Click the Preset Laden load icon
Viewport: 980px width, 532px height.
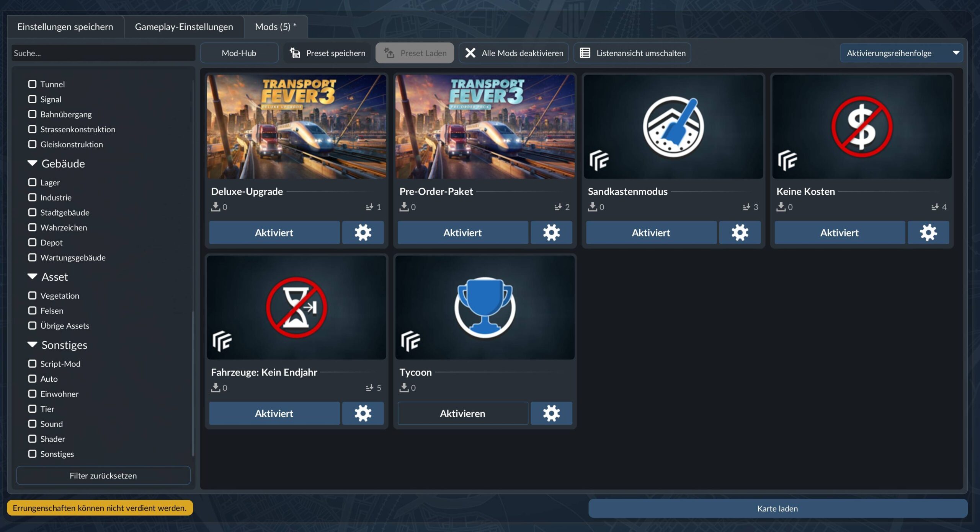[389, 53]
